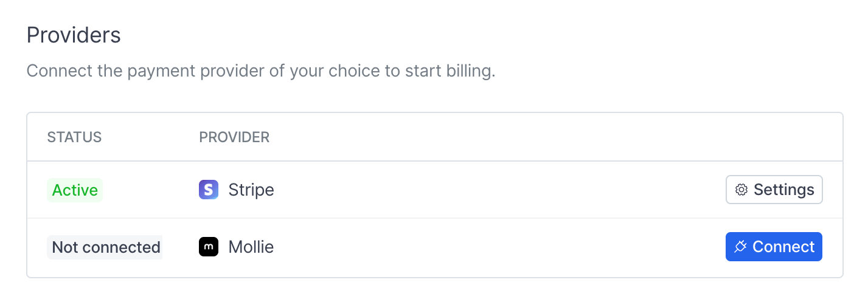Select the Mollie row's empty middle area
The height and width of the screenshot is (305, 868).
499,247
